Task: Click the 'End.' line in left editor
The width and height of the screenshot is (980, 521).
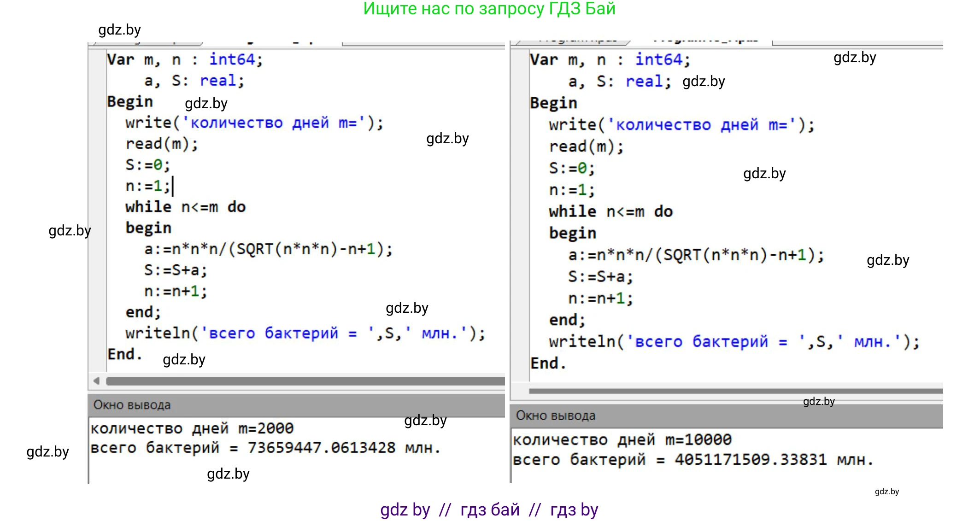Action: click(x=123, y=354)
